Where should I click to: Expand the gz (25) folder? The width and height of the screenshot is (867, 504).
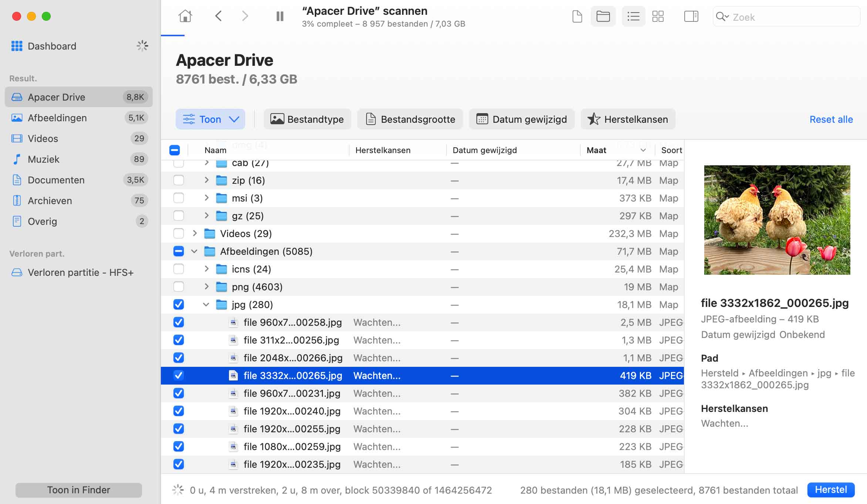click(206, 216)
